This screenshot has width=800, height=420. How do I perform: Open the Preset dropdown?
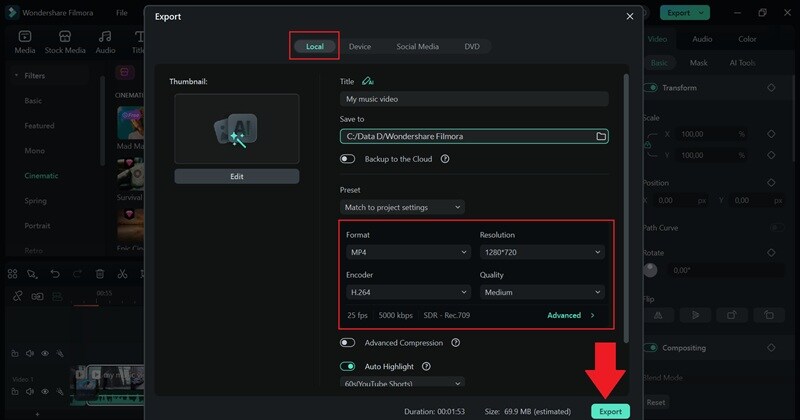click(402, 207)
